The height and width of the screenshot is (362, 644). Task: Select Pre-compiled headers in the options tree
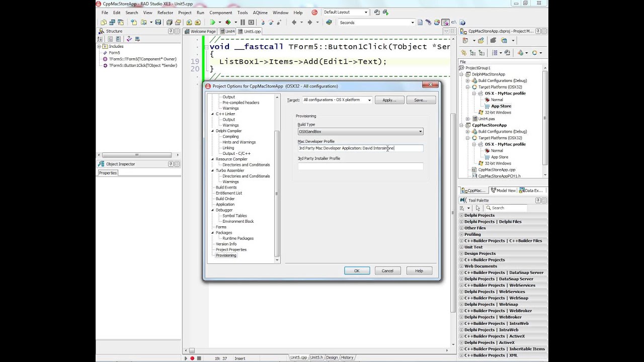pyautogui.click(x=241, y=103)
